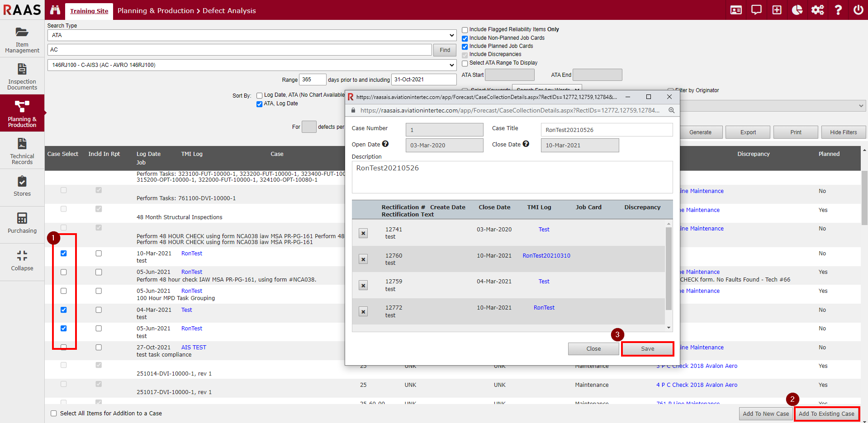Check Select All Items for Addition to a Case
The width and height of the screenshot is (868, 423).
(54, 413)
